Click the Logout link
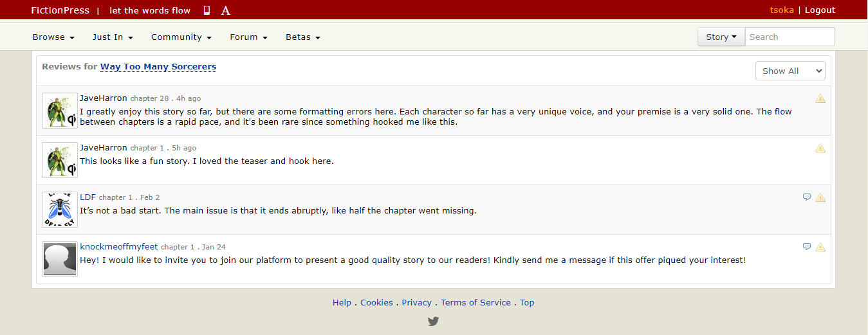The width and height of the screenshot is (868, 335). [x=820, y=10]
